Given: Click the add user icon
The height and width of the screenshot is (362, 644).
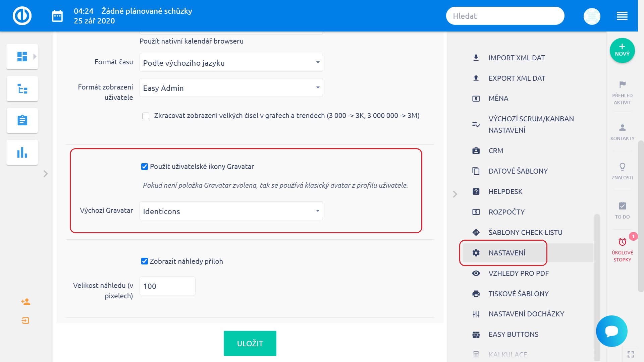Looking at the screenshot, I should [25, 302].
